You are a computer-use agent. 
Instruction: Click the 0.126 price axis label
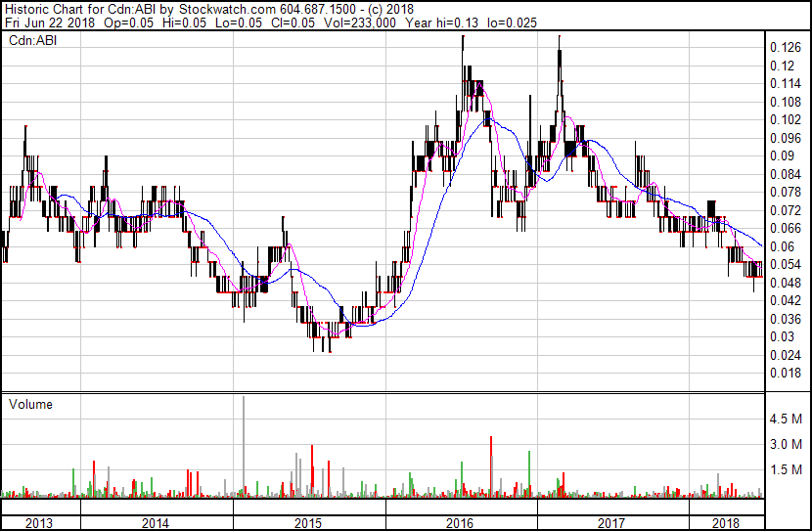point(785,48)
